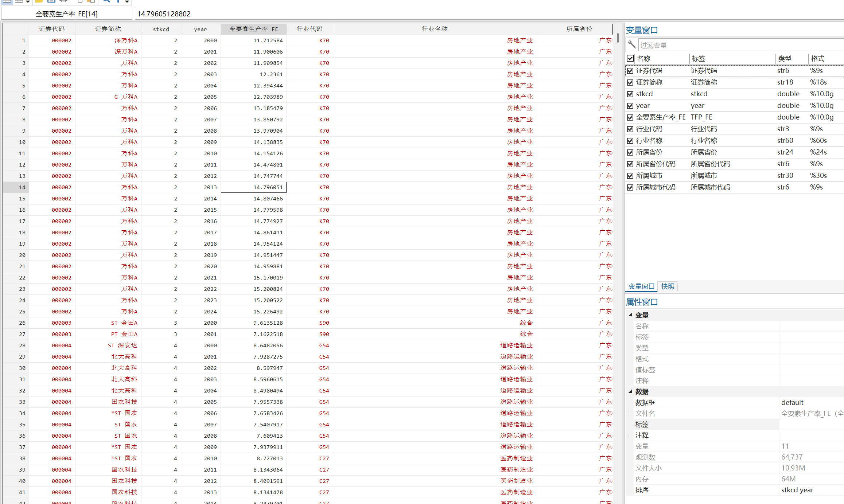Open the dropdown arrow next to the grid mode icons
The height and width of the screenshot is (504, 844).
pyautogui.click(x=28, y=1)
